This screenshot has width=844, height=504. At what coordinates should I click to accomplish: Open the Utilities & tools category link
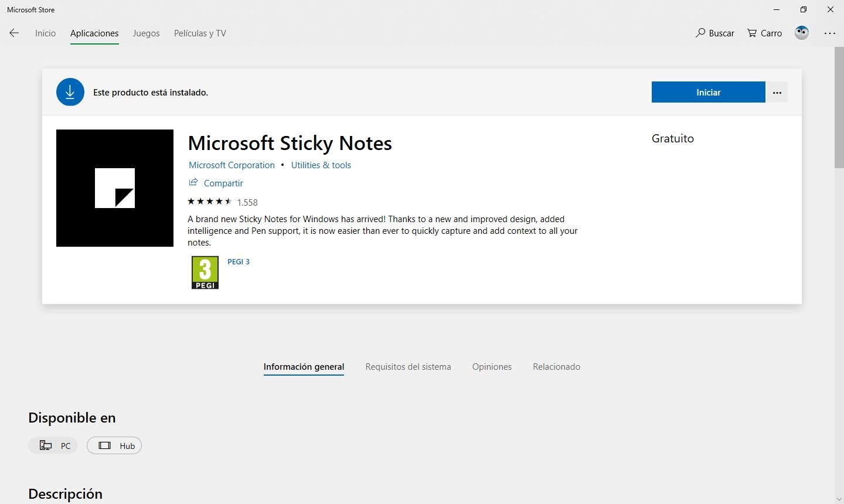(321, 165)
